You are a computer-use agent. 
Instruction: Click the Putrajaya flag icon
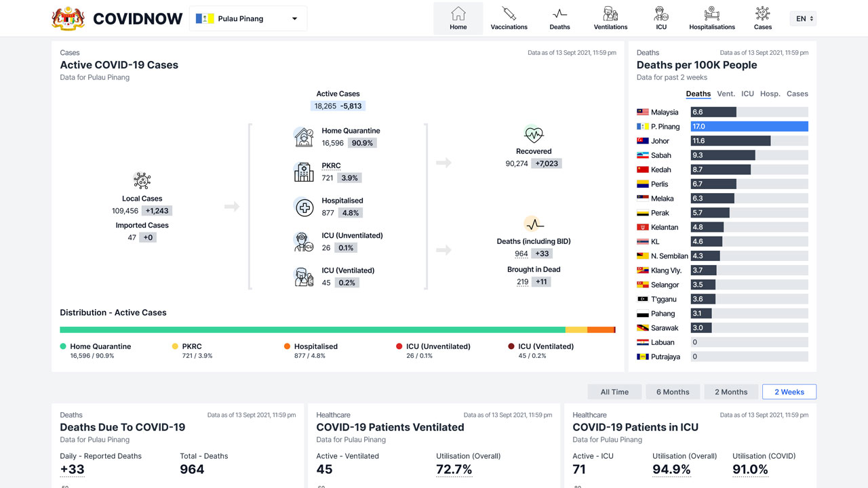pyautogui.click(x=643, y=357)
